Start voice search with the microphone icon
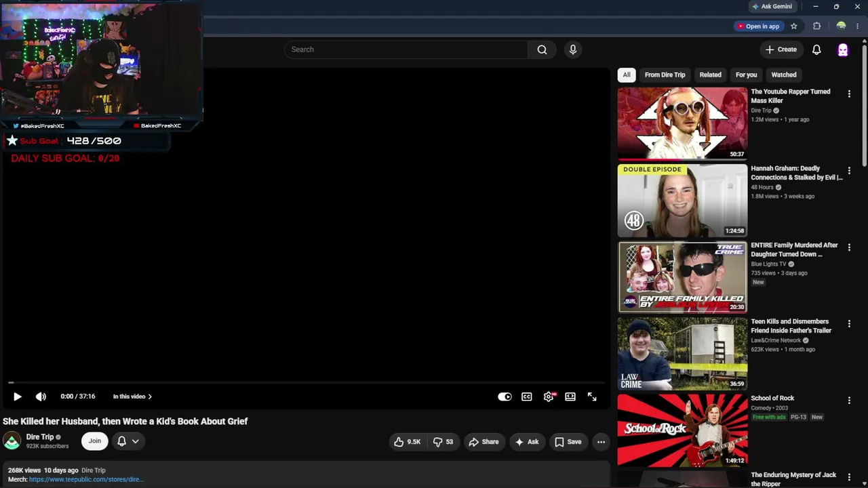Screen dimensions: 868x488 coord(573,49)
